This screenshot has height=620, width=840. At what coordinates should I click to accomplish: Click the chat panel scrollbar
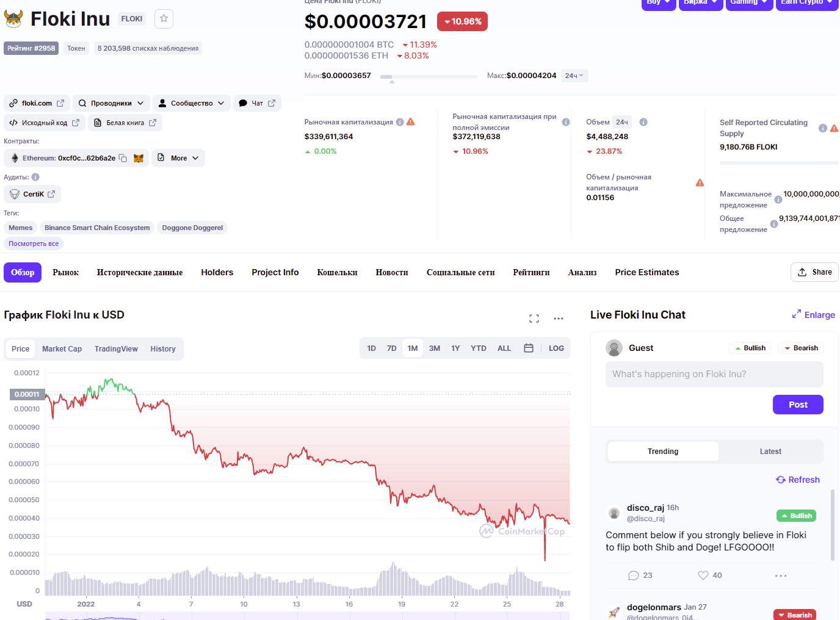tap(833, 525)
